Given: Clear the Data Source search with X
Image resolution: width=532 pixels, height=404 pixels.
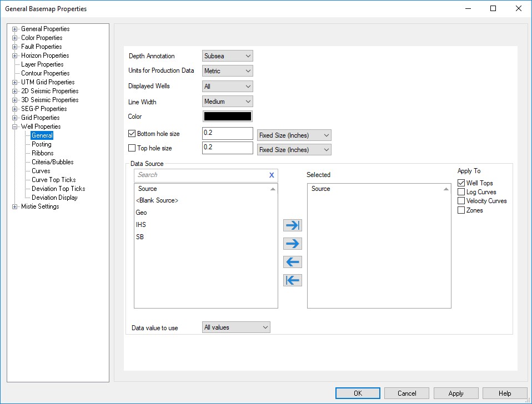Looking at the screenshot, I should click(x=272, y=175).
